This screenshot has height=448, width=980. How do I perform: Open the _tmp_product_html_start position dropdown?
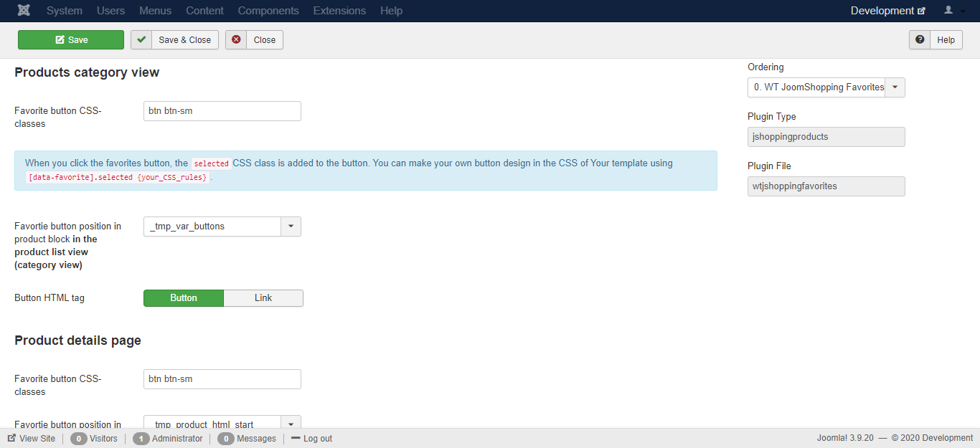click(291, 423)
